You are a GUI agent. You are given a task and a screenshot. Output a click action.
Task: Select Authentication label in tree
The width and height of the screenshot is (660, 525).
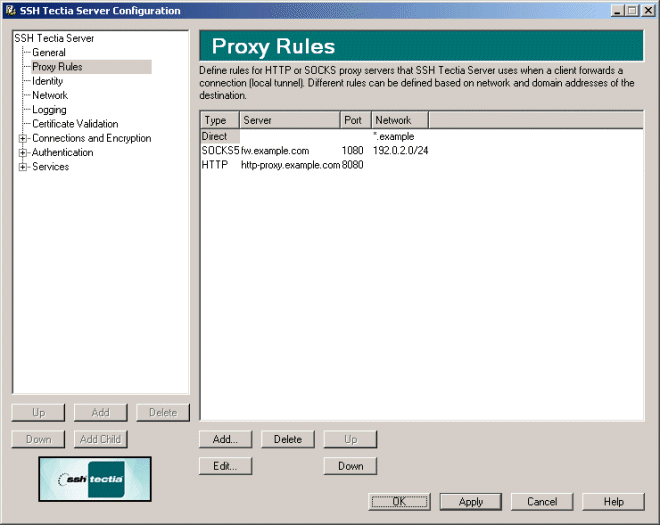(63, 152)
